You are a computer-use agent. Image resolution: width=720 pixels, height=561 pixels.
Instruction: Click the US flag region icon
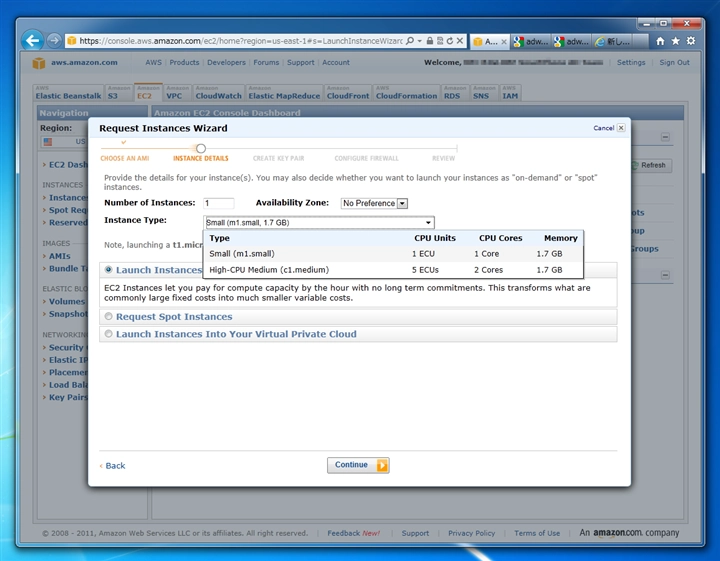tap(48, 141)
